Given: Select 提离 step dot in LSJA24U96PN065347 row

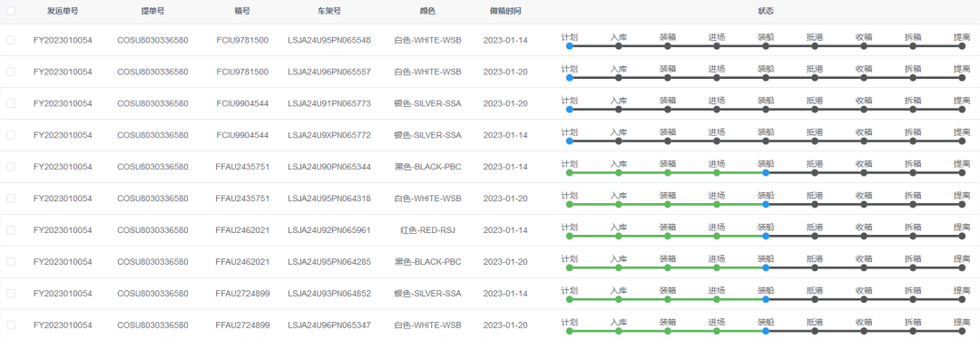Looking at the screenshot, I should 963,331.
